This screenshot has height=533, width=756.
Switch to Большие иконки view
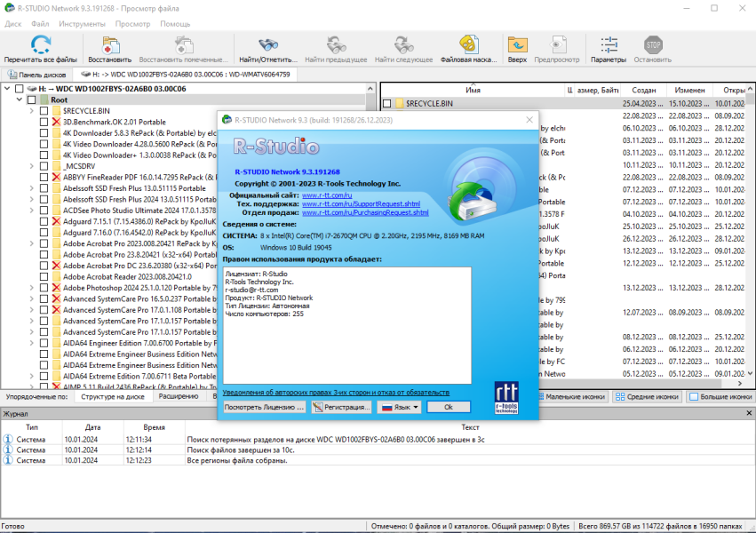720,396
